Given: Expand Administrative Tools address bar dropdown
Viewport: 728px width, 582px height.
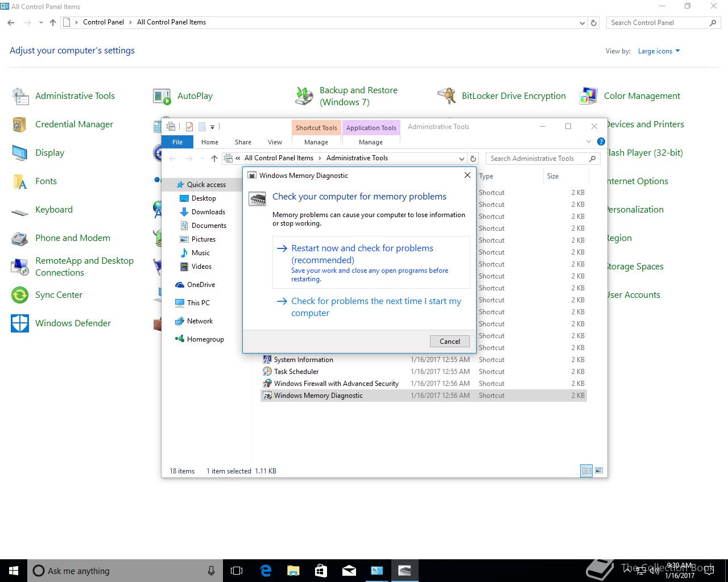Looking at the screenshot, I should (461, 159).
